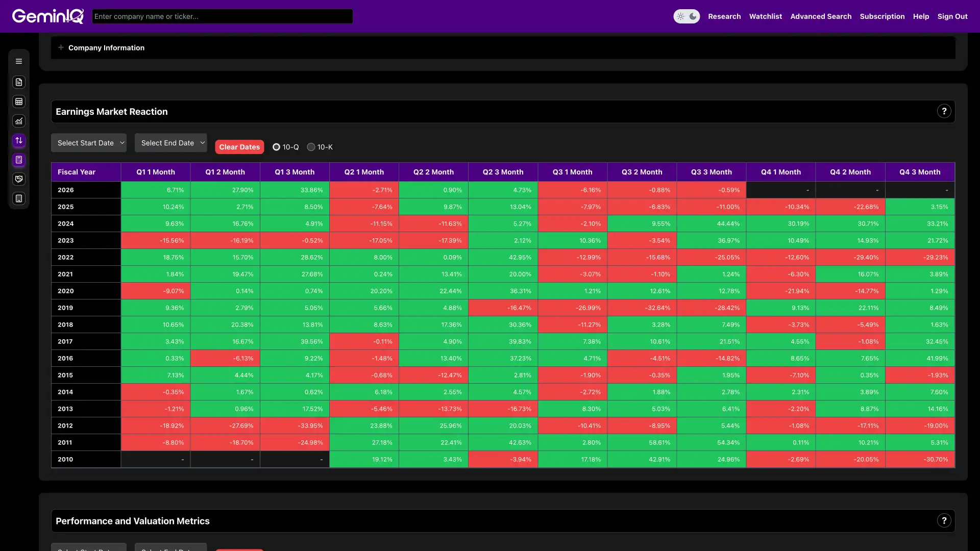Click the Clear Dates button
The height and width of the screenshot is (551, 980).
(239, 146)
